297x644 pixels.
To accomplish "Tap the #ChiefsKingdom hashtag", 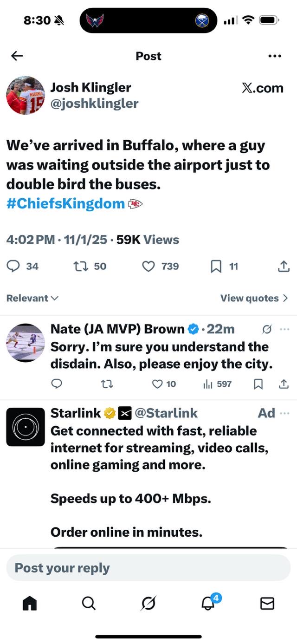I will (65, 203).
